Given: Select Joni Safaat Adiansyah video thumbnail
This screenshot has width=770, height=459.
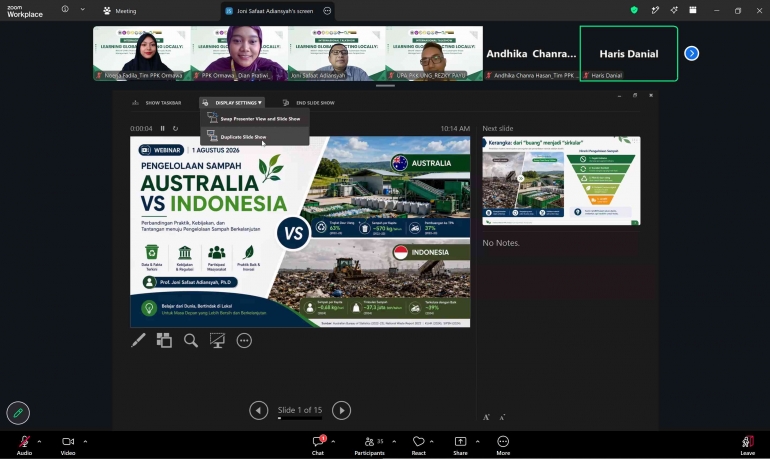Looking at the screenshot, I should pos(336,54).
